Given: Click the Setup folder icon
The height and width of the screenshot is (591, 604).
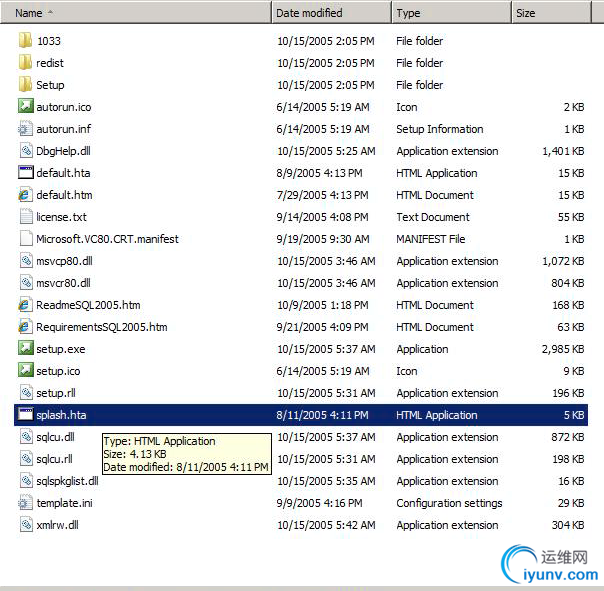Looking at the screenshot, I should (25, 84).
